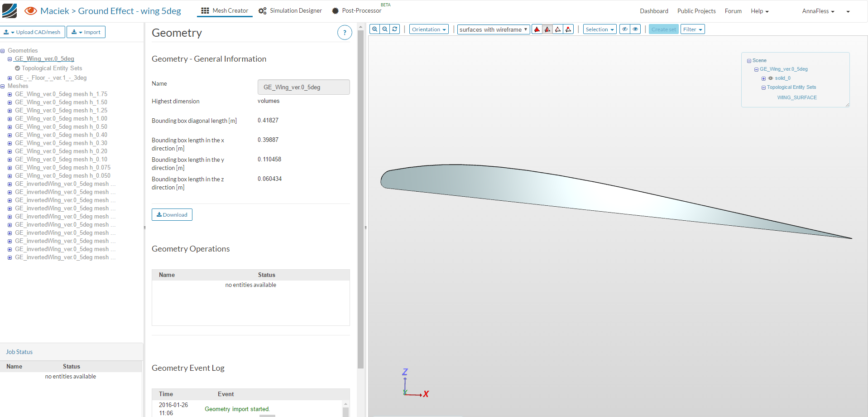Toggle the Topological Entity Sets checkmark
868x417 pixels.
17,68
